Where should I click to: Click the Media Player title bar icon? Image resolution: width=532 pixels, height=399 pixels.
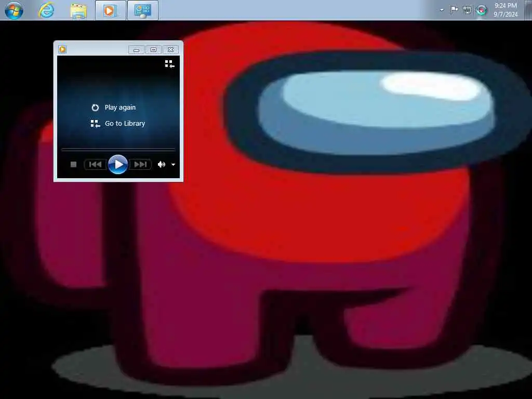(x=62, y=49)
